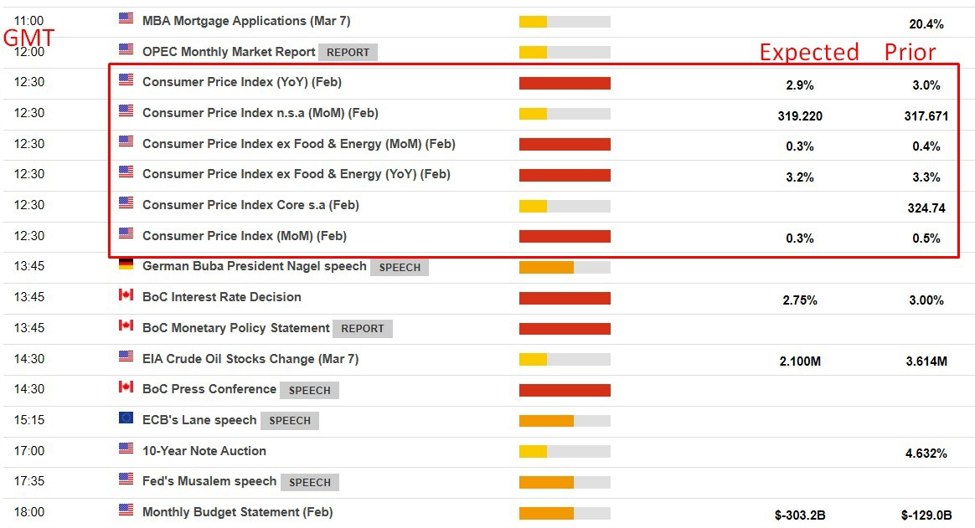Click the US flag beside Consumer Price Index Core s.a
The image size is (975, 528).
tap(126, 202)
